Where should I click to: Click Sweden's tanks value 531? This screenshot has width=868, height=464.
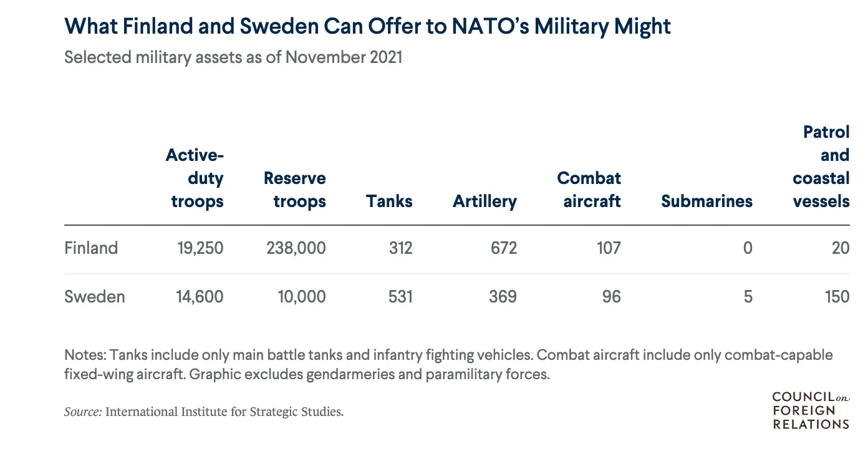click(x=400, y=296)
